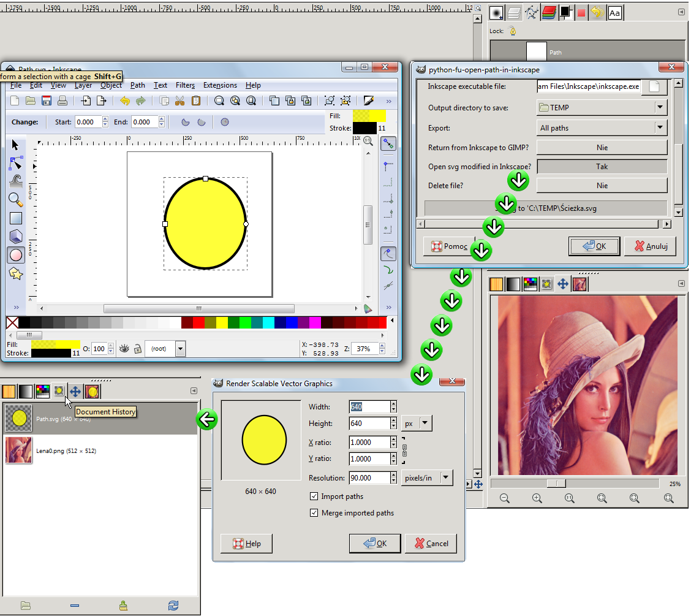Viewport: 691px width, 616px height.
Task: Open Inkscape Path menu
Action: pos(137,85)
